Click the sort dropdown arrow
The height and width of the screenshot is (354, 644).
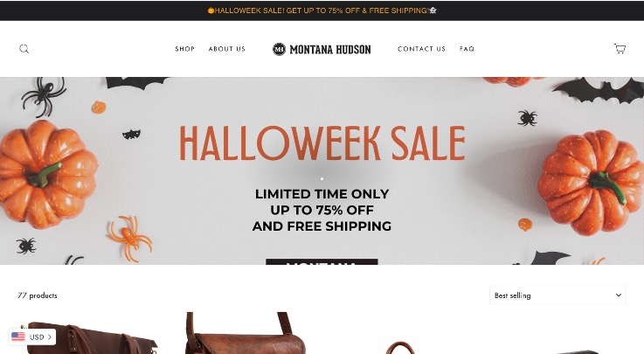618,295
